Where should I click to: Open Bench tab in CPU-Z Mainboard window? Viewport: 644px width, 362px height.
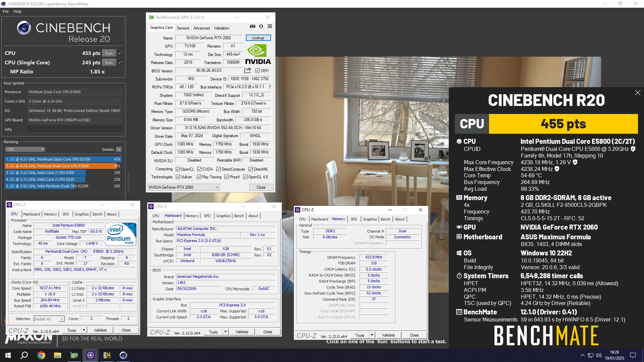(239, 216)
